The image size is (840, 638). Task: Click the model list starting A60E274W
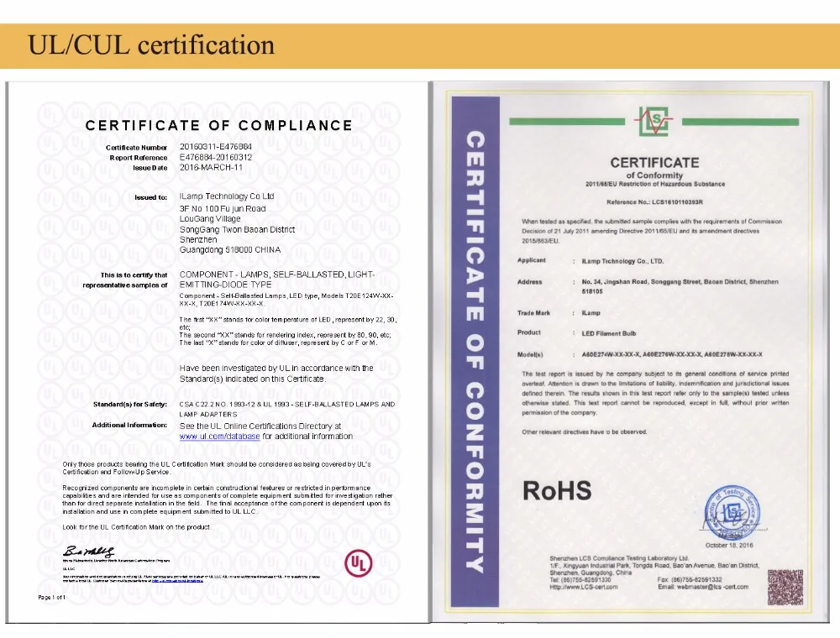coord(672,354)
